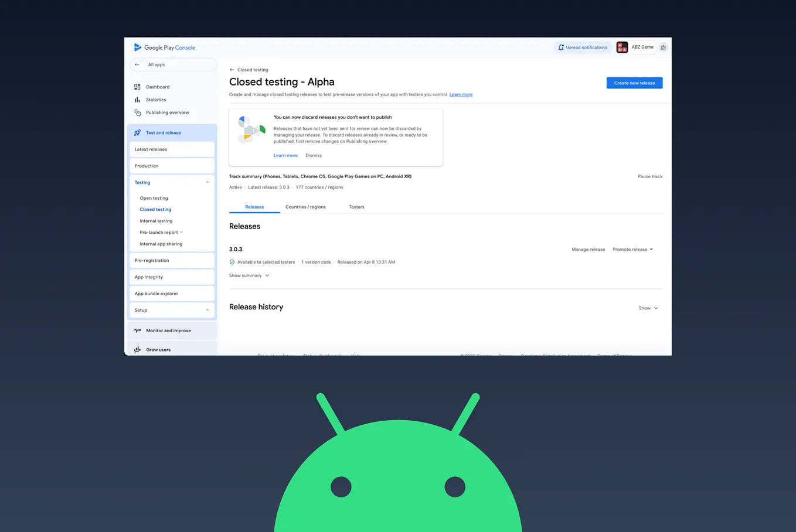Open Dashboard via its grid icon
Image resolution: width=796 pixels, height=532 pixels.
(137, 87)
